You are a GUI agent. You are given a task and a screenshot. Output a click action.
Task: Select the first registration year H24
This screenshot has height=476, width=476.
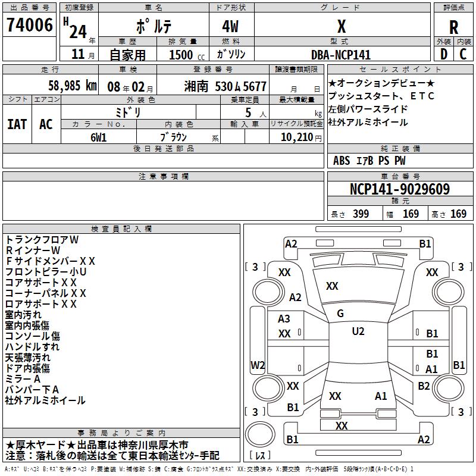point(79,29)
